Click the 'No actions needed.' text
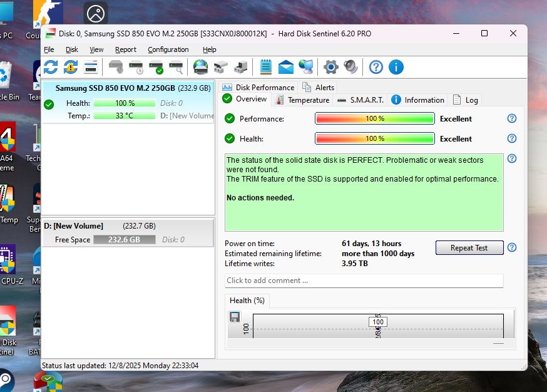547x392 pixels. point(260,198)
